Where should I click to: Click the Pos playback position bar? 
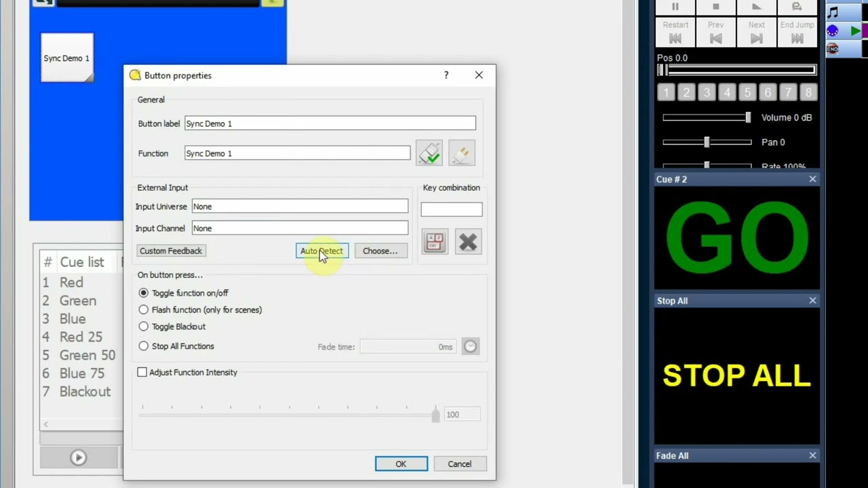pyautogui.click(x=736, y=70)
